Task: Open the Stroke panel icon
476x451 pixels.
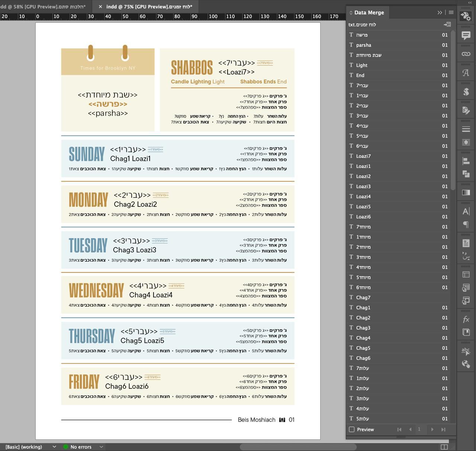Action: pyautogui.click(x=466, y=129)
